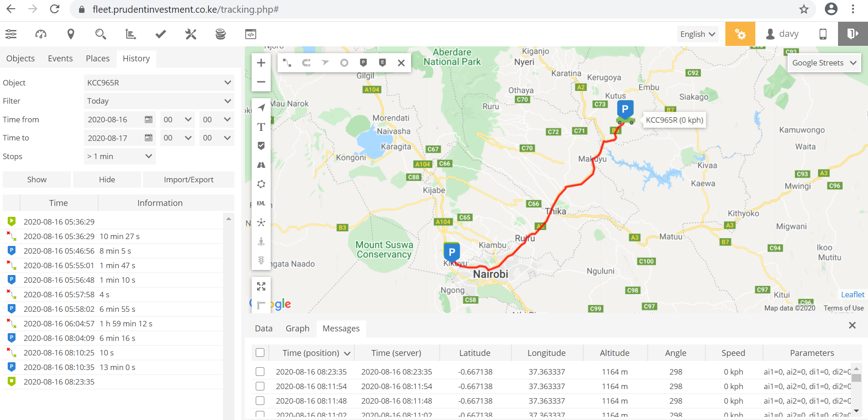
Task: Click the messages table scrollbar thumb
Action: coord(856,378)
